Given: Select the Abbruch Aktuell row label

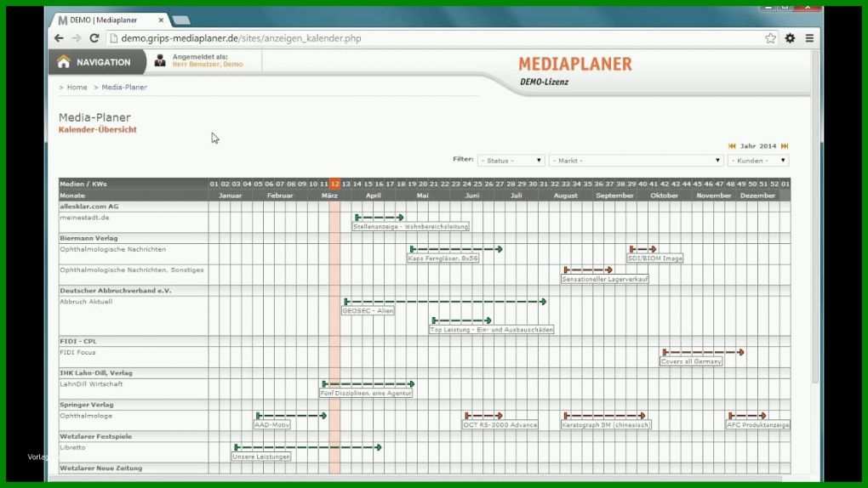Looking at the screenshot, I should click(x=86, y=302).
